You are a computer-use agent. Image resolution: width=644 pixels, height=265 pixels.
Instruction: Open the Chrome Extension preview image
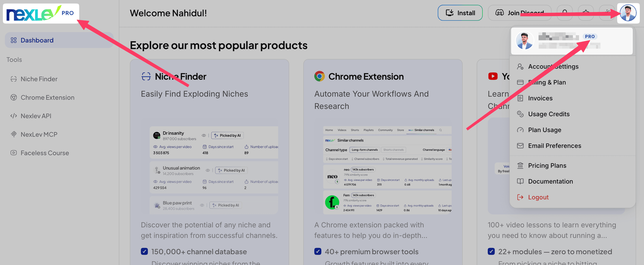(x=387, y=170)
